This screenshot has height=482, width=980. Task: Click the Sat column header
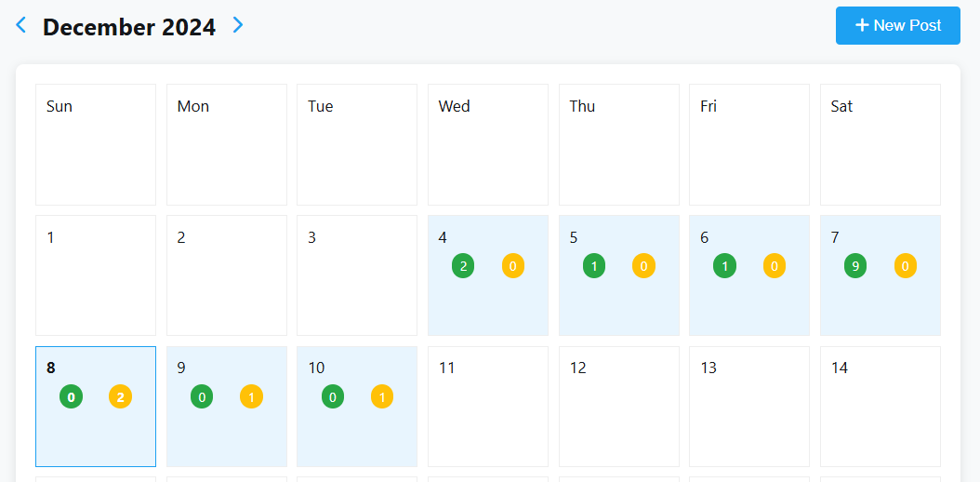point(880,144)
